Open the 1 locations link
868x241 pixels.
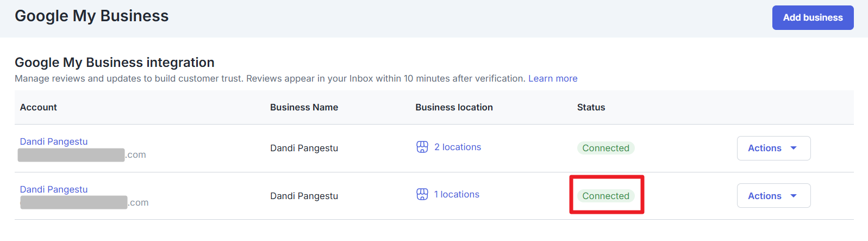pyautogui.click(x=457, y=194)
